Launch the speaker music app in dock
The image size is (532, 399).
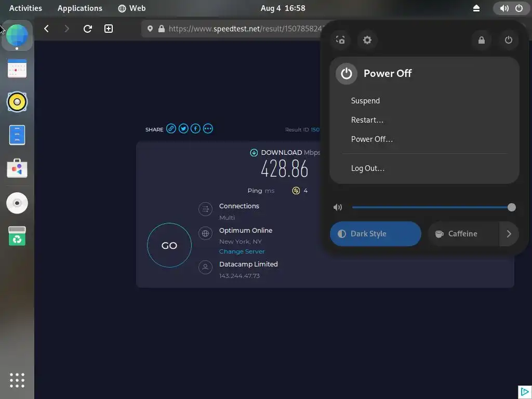[x=17, y=101]
